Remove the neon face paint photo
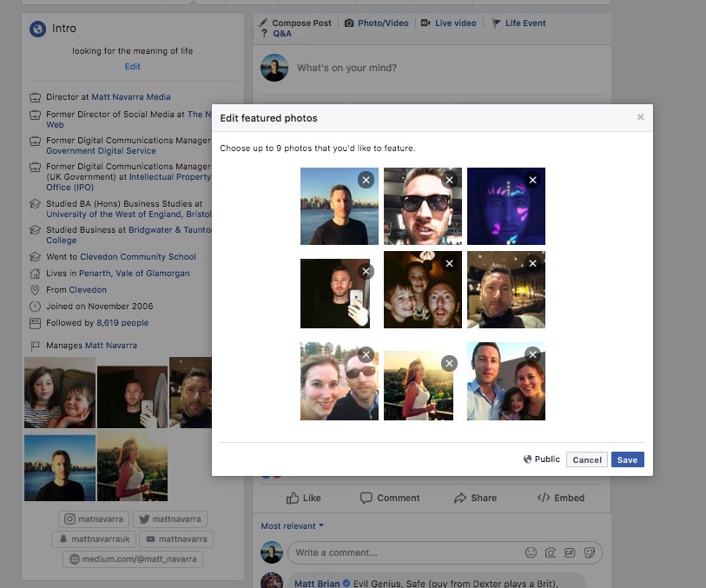Image resolution: width=706 pixels, height=588 pixels. (532, 180)
